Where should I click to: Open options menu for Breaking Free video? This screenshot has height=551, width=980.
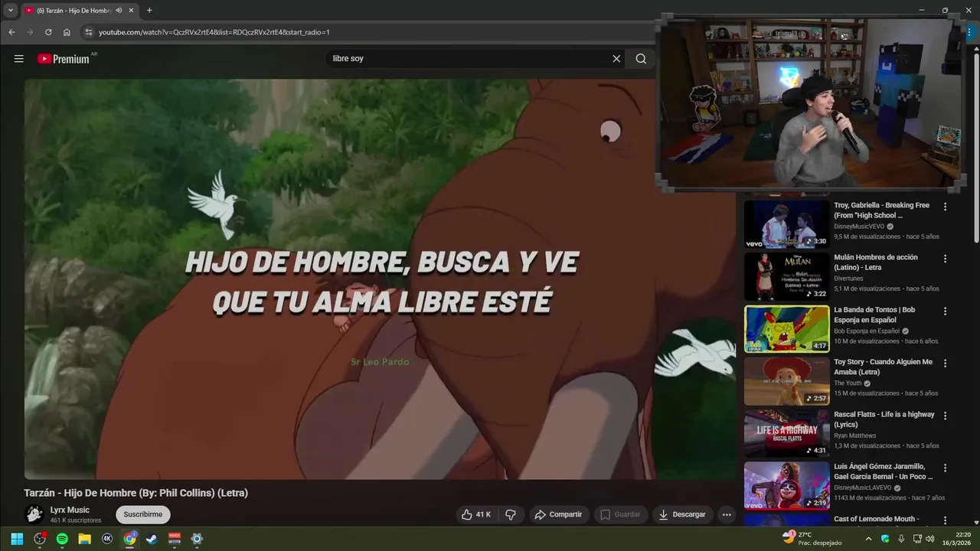coord(945,207)
